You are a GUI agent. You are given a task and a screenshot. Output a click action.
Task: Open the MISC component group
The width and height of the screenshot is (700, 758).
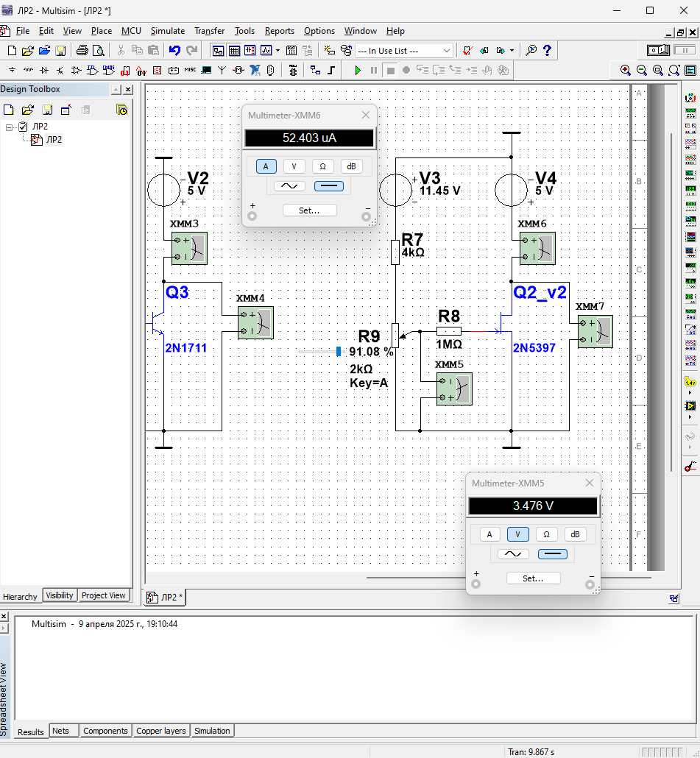[190, 70]
